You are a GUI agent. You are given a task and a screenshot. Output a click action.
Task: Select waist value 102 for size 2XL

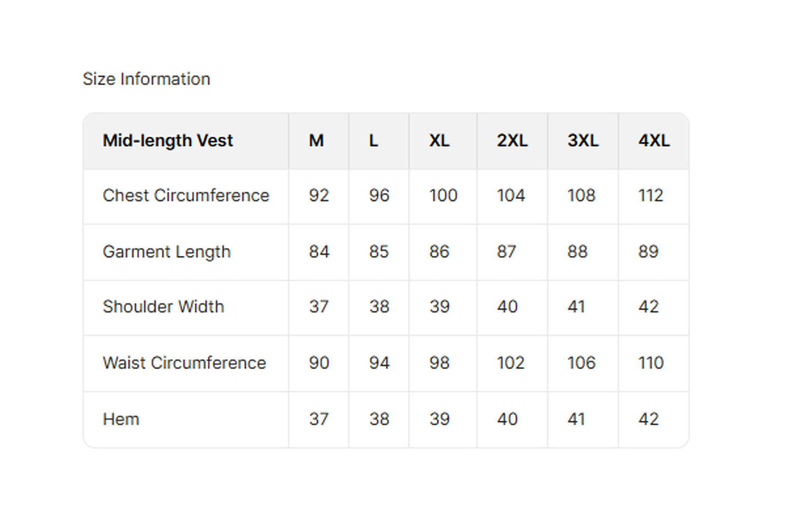coord(511,363)
